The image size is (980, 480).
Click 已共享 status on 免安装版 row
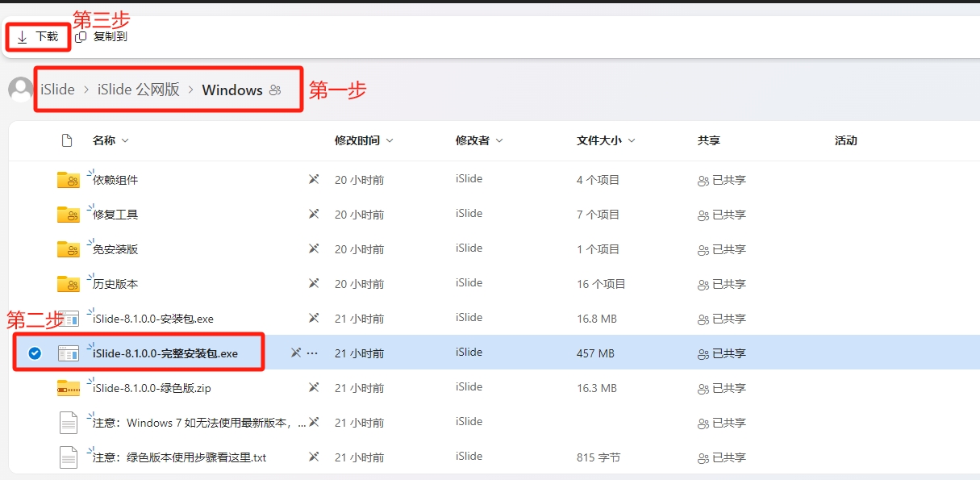(x=722, y=249)
